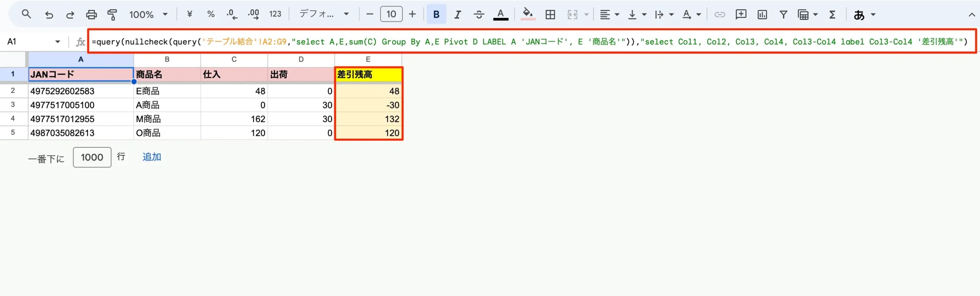980x296 pixels.
Task: Expand the name box dropdown arrow
Action: tap(58, 41)
